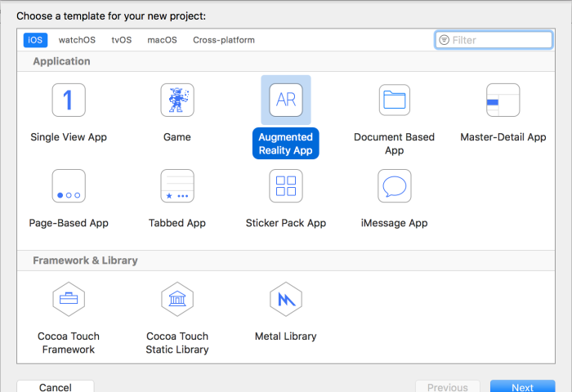Screen dimensions: 572x392
Task: Choose the Page-Based App template icon
Action: pos(69,186)
